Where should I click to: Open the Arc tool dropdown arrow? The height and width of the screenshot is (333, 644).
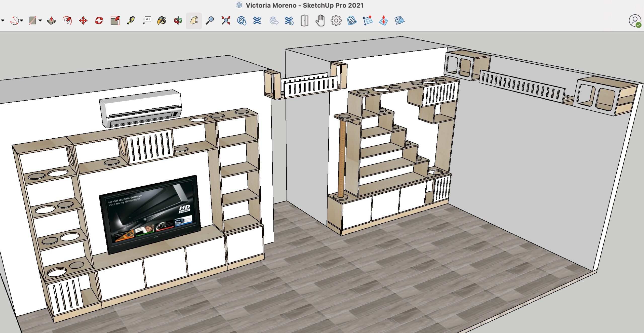coord(22,21)
